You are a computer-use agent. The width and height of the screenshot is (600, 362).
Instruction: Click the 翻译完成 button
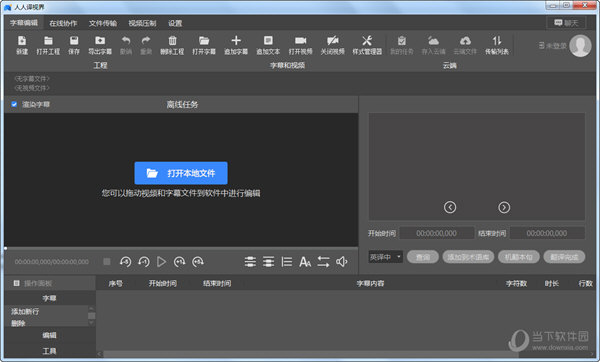[x=564, y=257]
